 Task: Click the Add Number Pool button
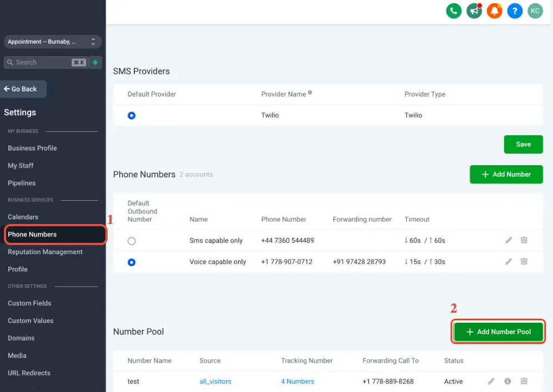(498, 332)
